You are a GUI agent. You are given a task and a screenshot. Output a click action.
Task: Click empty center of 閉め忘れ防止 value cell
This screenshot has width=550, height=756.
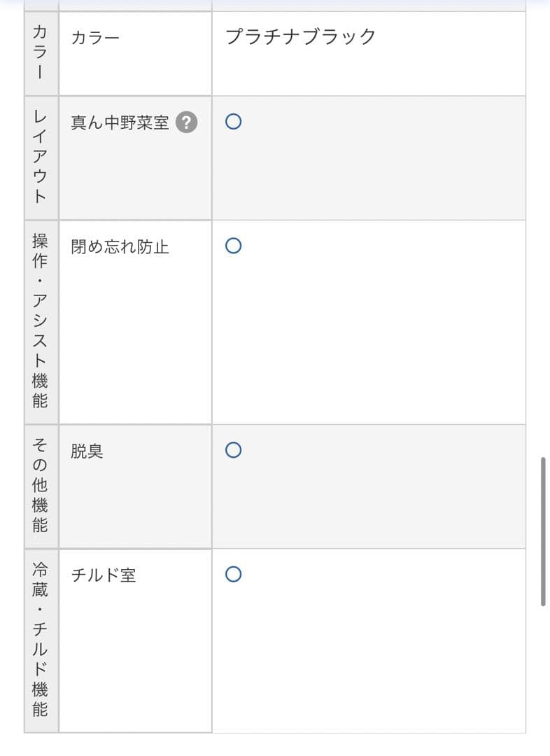click(x=369, y=322)
